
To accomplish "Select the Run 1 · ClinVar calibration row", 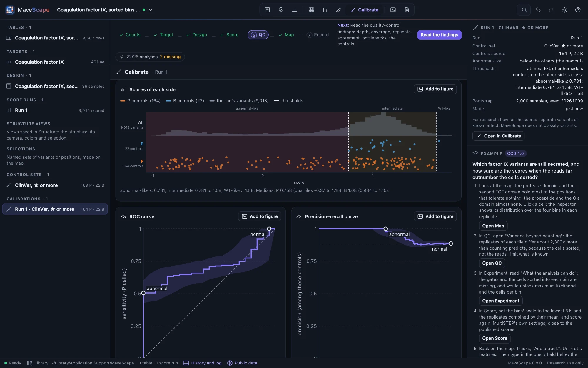I will 55,209.
